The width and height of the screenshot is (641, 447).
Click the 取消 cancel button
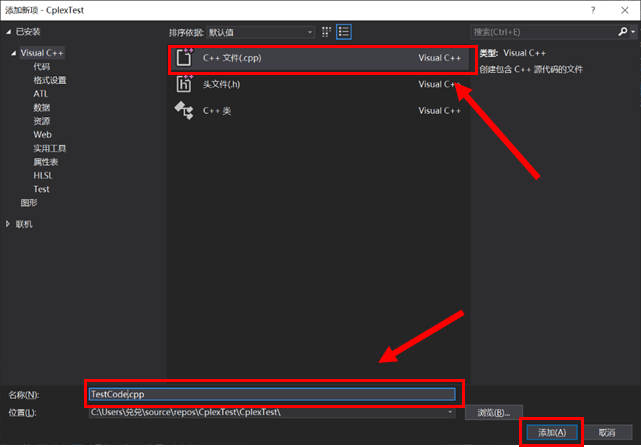tap(607, 432)
